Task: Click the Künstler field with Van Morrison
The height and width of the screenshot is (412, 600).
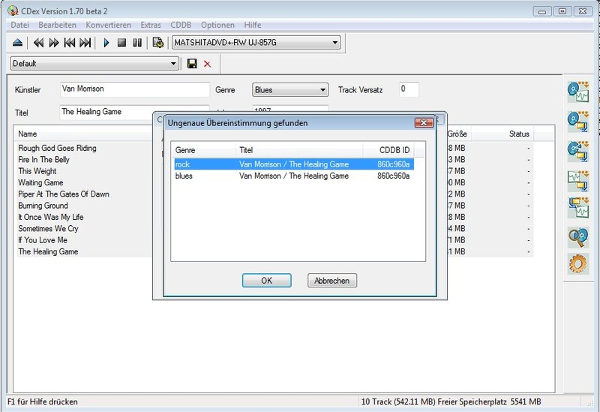Action: point(135,90)
